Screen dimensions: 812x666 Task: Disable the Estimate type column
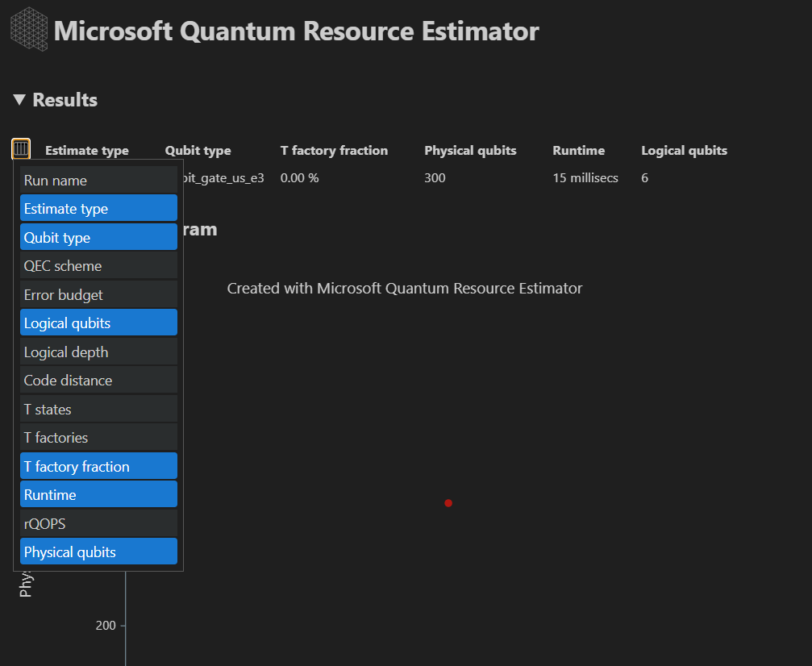tap(98, 207)
